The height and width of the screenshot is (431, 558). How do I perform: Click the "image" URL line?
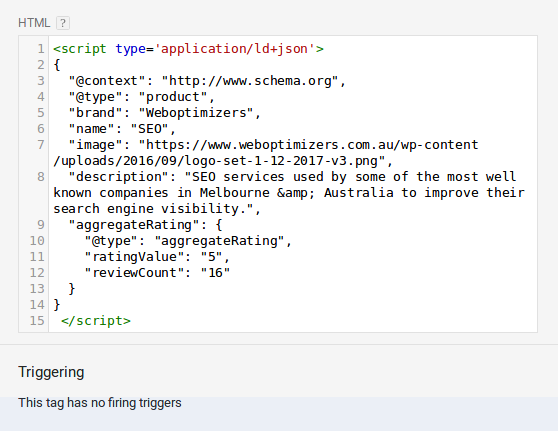coord(273,145)
